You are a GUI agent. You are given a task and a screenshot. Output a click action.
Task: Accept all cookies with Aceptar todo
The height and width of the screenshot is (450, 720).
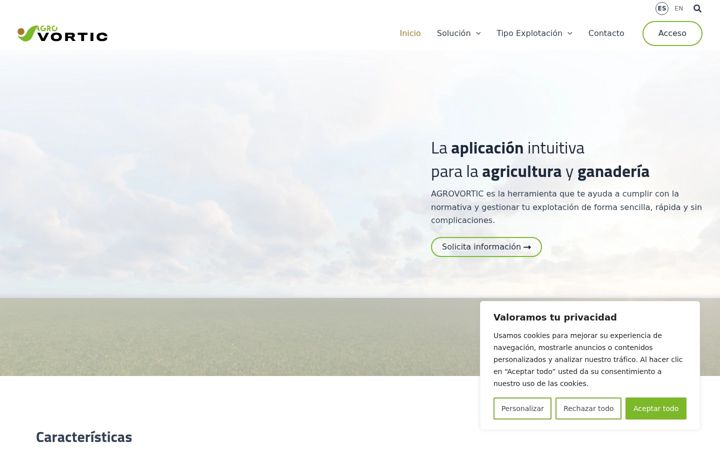click(x=656, y=408)
